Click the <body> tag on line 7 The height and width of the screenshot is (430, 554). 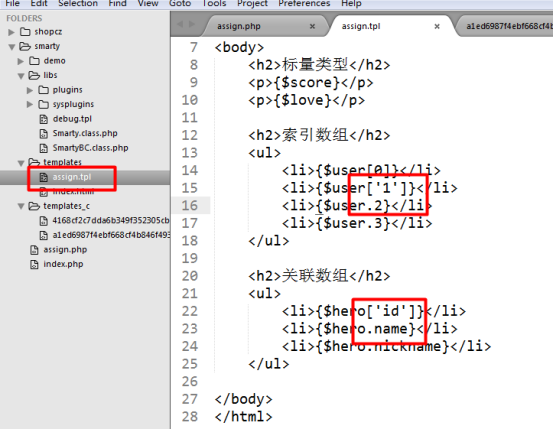[239, 47]
